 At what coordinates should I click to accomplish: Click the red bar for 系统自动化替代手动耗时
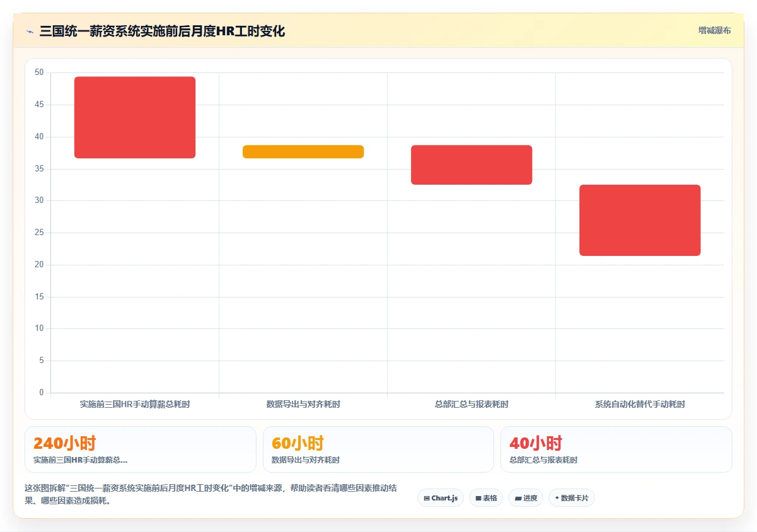(640, 220)
